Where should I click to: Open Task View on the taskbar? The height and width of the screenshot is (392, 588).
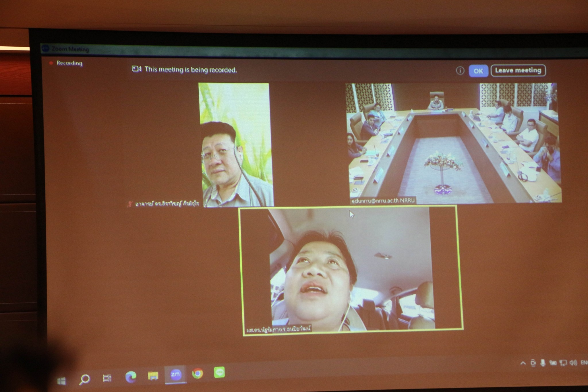click(107, 378)
